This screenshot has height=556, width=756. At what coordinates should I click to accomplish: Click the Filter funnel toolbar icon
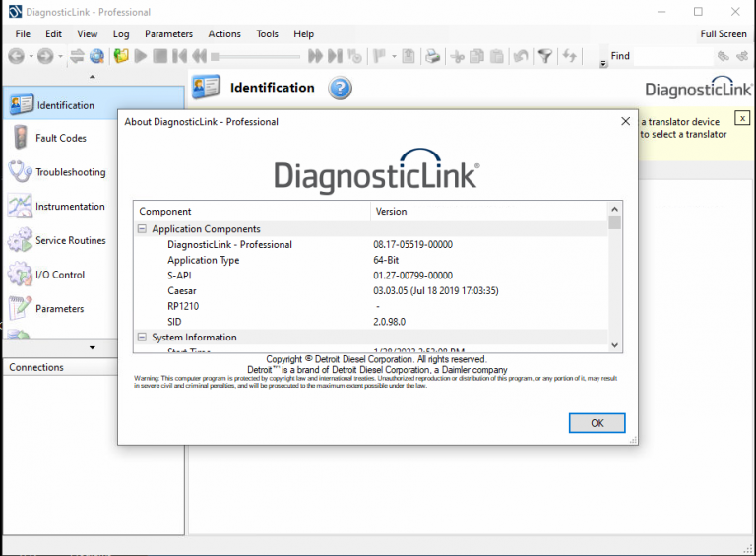click(545, 56)
